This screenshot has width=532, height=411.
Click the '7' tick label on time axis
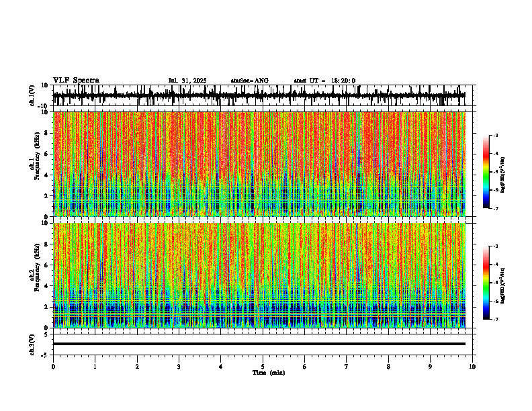tap(347, 367)
